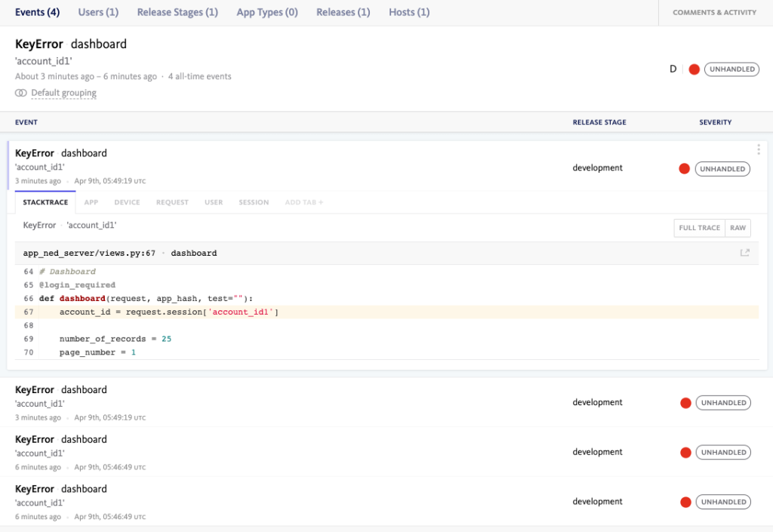Click red severity dot on first event row
The height and width of the screenshot is (532, 773).
[x=684, y=169]
